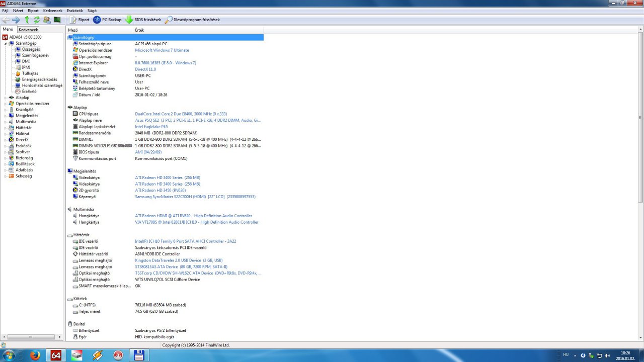Select Számítógépnév in the tree
644x362 pixels.
(x=35, y=55)
